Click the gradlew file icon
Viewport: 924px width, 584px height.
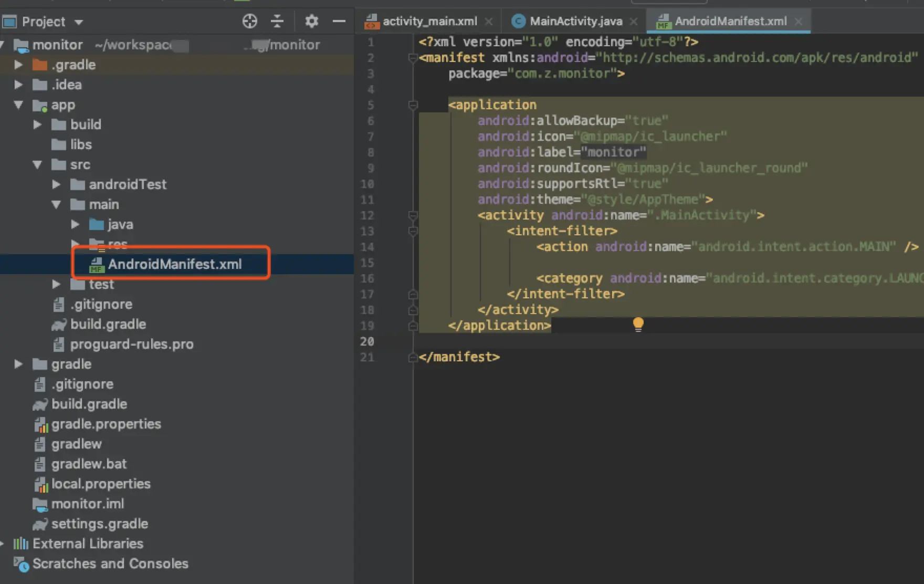(x=40, y=444)
